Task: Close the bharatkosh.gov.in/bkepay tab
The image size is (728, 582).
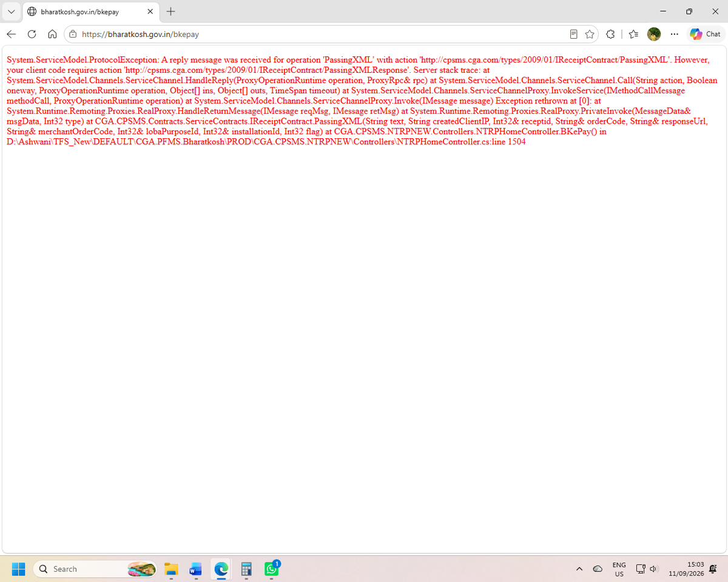Action: [150, 12]
